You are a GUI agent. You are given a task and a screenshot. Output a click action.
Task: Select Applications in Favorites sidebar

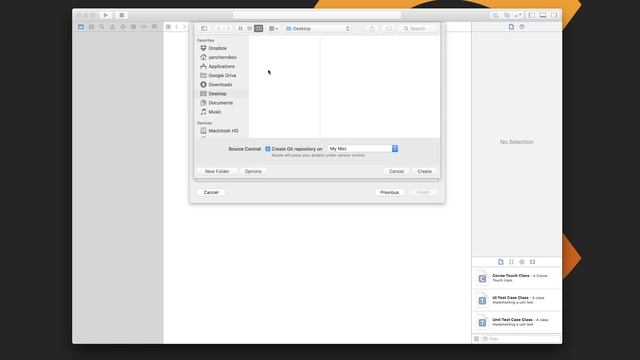pyautogui.click(x=222, y=66)
